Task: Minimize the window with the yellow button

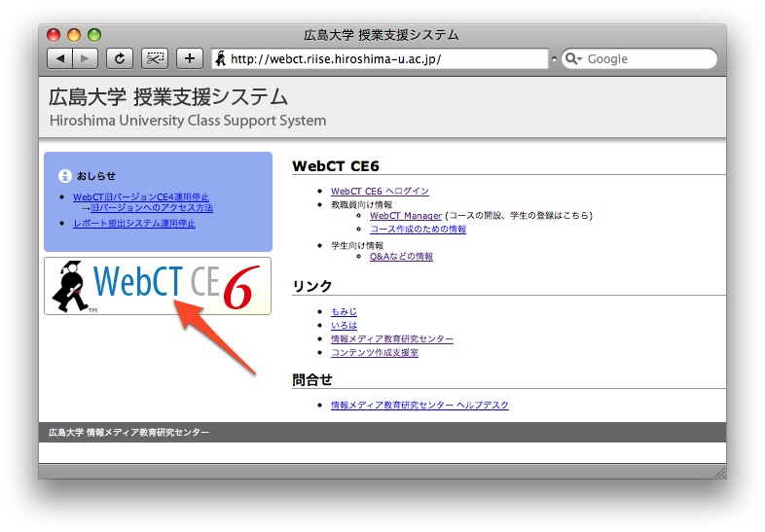Action: 74,35
